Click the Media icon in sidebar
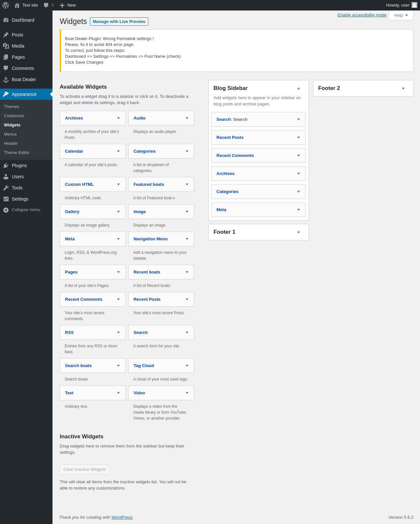This screenshot has height=524, width=420. [6, 46]
